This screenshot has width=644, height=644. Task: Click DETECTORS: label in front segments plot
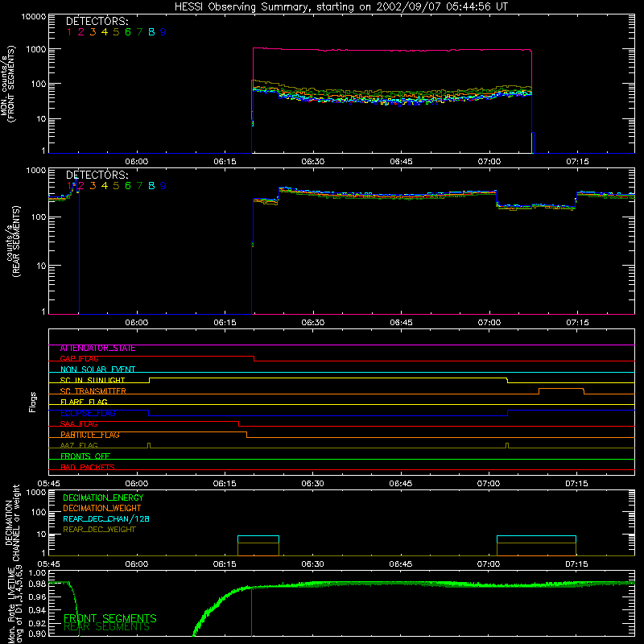tap(97, 21)
